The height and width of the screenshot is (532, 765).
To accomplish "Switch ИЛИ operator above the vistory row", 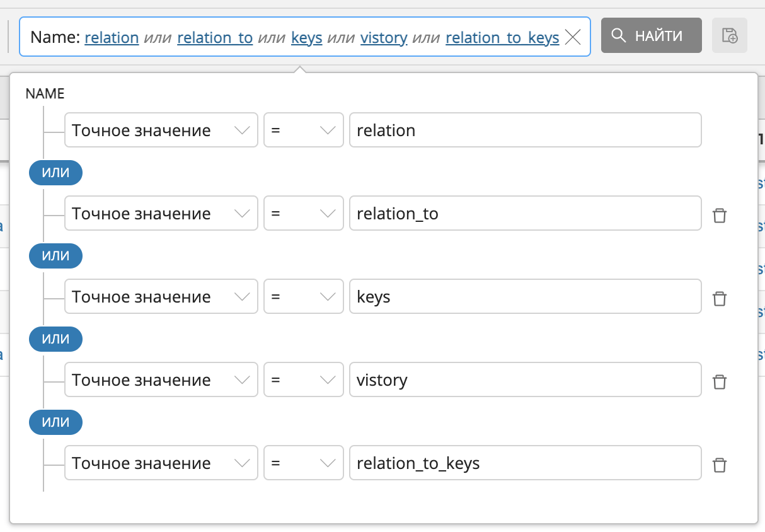I will pos(55,339).
